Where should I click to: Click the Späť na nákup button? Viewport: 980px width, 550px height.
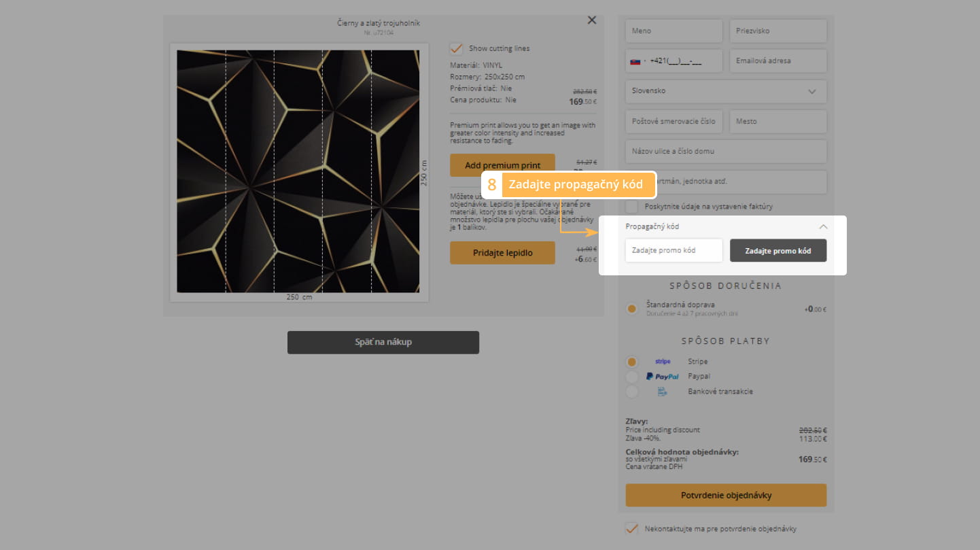[383, 342]
